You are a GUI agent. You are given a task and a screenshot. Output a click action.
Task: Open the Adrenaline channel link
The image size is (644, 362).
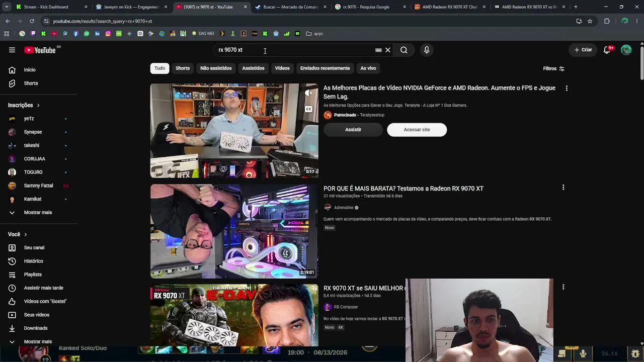coord(344,208)
